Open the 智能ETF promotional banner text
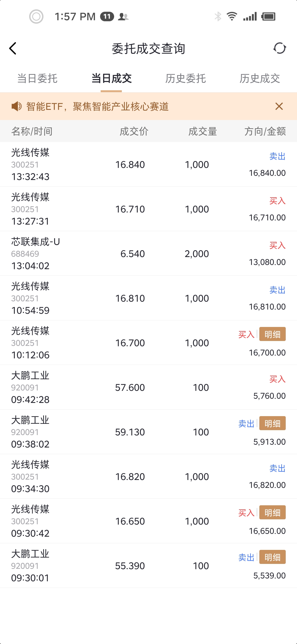Image resolution: width=297 pixels, height=644 pixels. [x=97, y=107]
